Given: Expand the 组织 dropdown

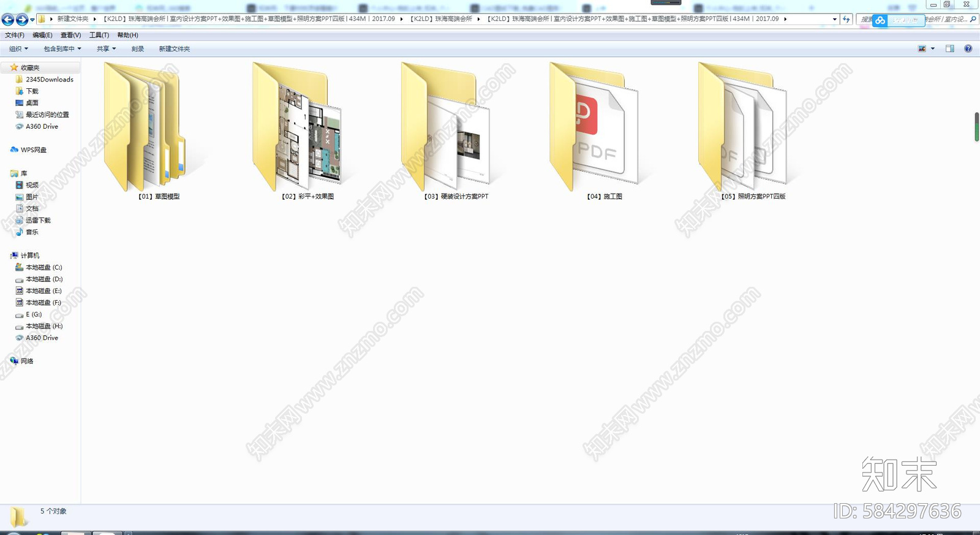Looking at the screenshot, I should [18, 48].
